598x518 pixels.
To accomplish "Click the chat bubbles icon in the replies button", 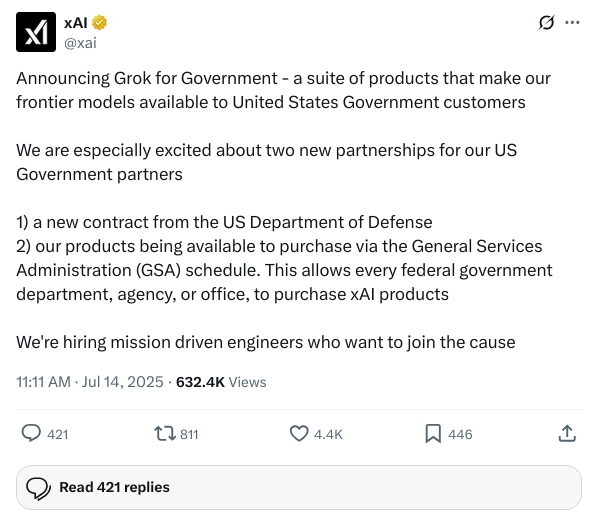I will (38, 488).
